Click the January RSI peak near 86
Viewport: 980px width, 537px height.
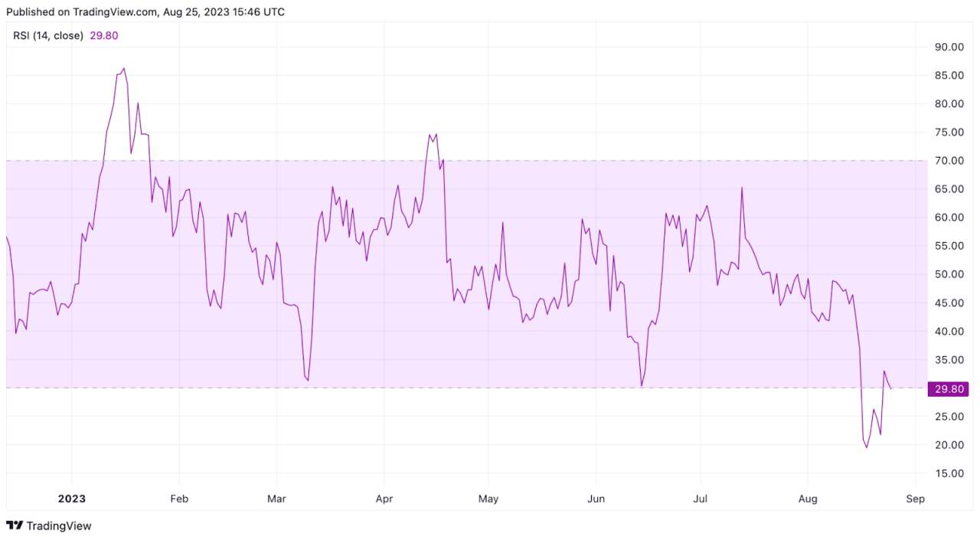pyautogui.click(x=124, y=68)
